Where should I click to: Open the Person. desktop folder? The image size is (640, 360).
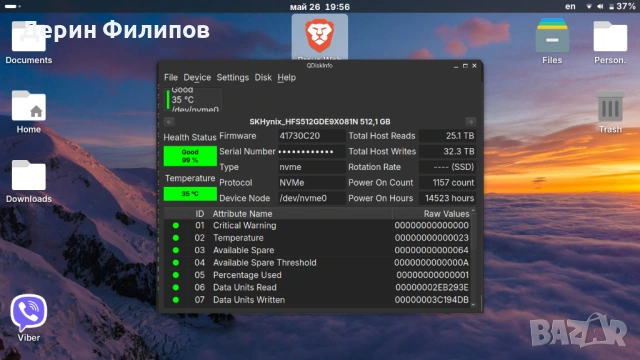click(x=610, y=42)
